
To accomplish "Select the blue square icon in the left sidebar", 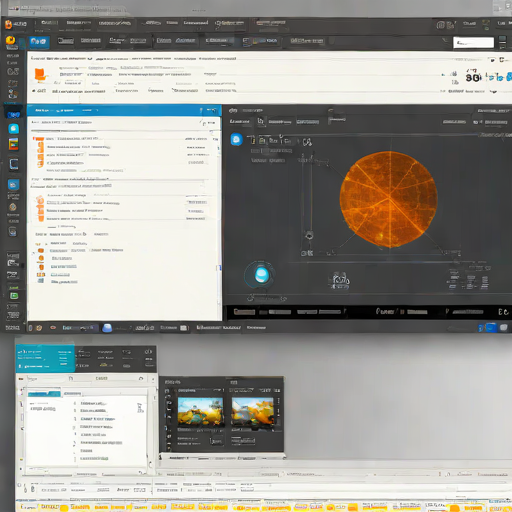I will tap(14, 185).
